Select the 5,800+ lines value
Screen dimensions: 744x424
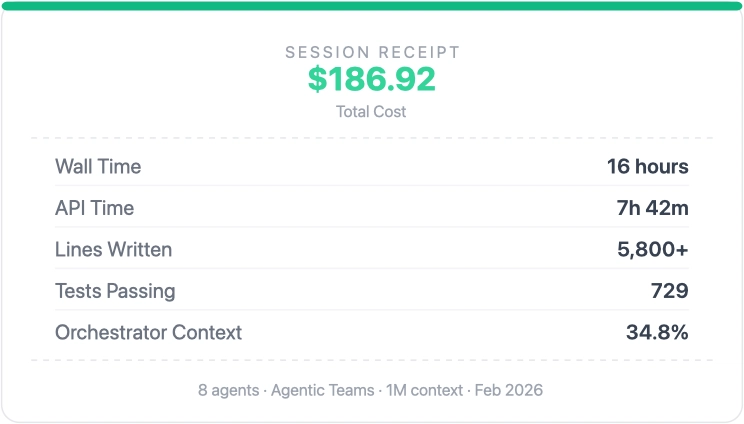coord(652,250)
